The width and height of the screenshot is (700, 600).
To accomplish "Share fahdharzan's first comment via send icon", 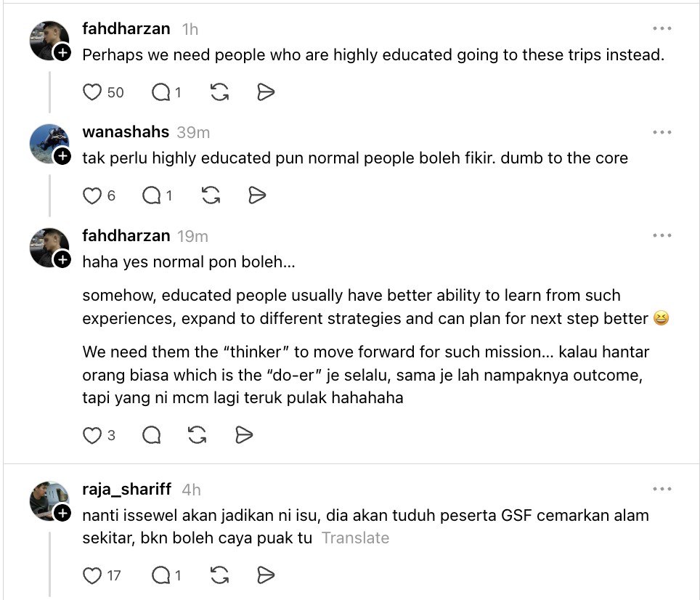I will (266, 92).
